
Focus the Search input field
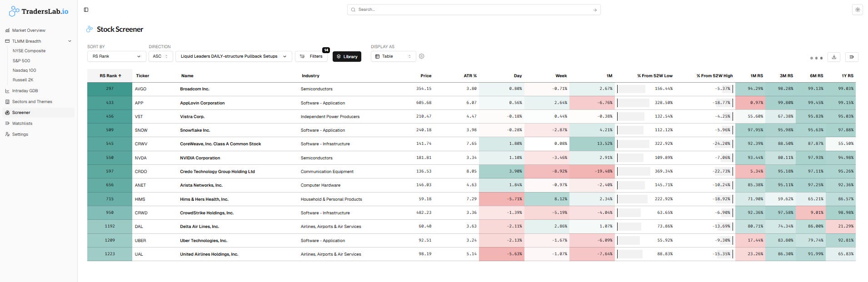click(x=473, y=10)
